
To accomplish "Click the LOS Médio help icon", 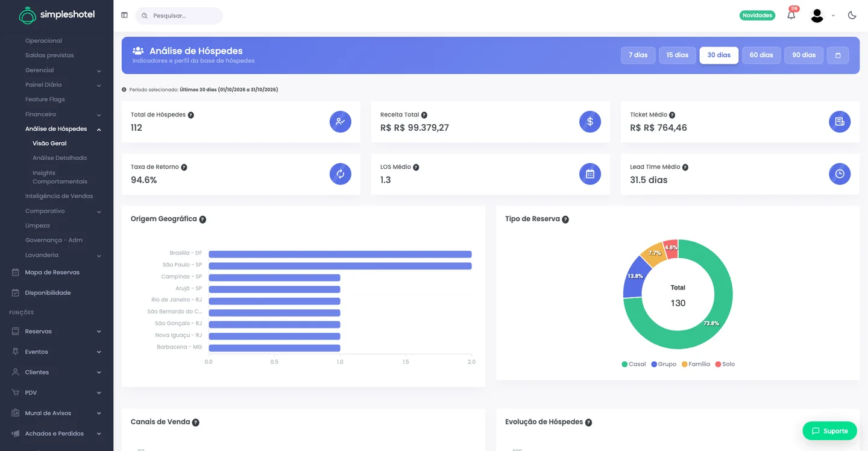I will click(416, 167).
